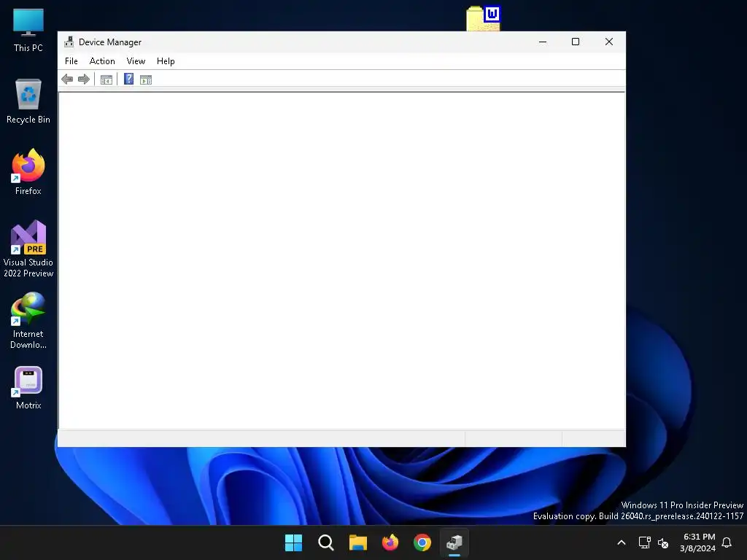Minimize the Device Manager window
The width and height of the screenshot is (747, 560).
coord(543,42)
